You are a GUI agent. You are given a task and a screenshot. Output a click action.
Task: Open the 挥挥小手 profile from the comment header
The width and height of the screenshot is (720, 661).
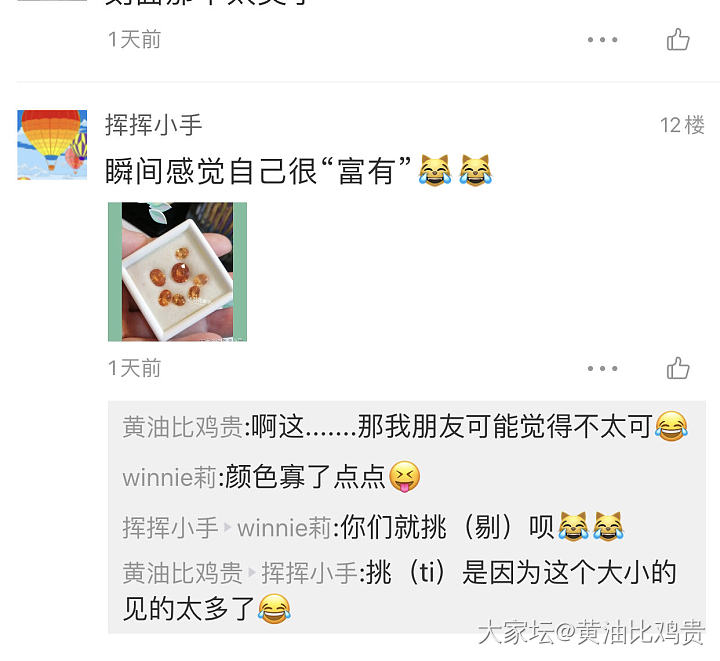click(153, 125)
